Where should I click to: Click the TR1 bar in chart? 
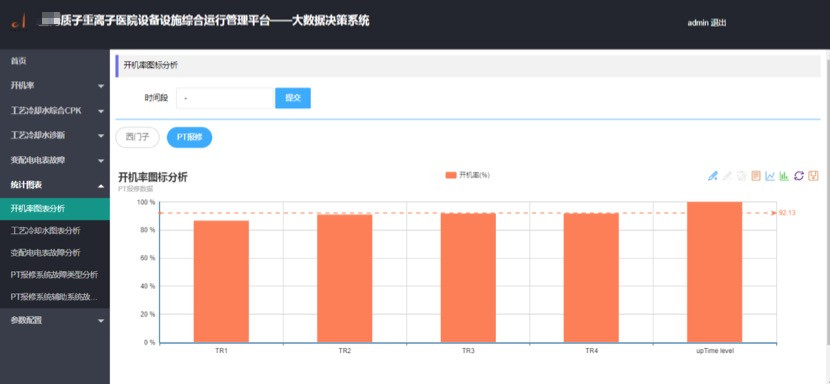pyautogui.click(x=221, y=282)
